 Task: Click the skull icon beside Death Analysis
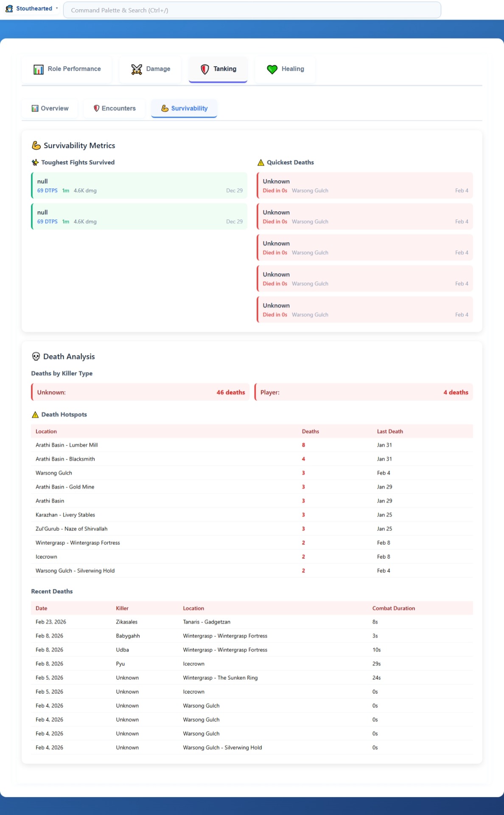(36, 357)
